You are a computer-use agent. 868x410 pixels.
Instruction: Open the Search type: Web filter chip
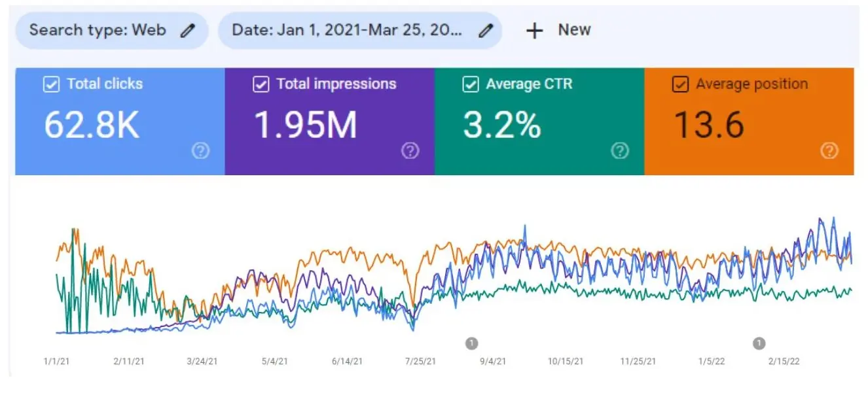coord(112,30)
